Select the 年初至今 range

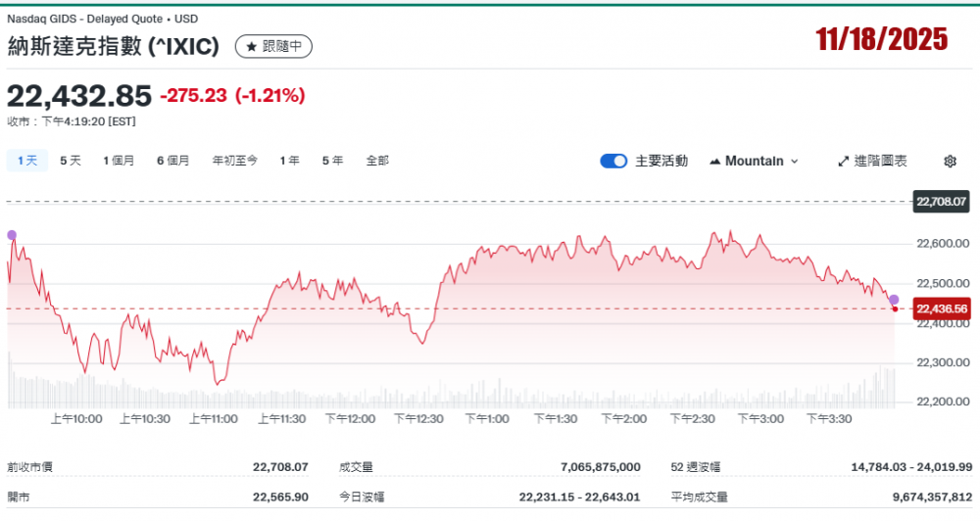[x=235, y=161]
